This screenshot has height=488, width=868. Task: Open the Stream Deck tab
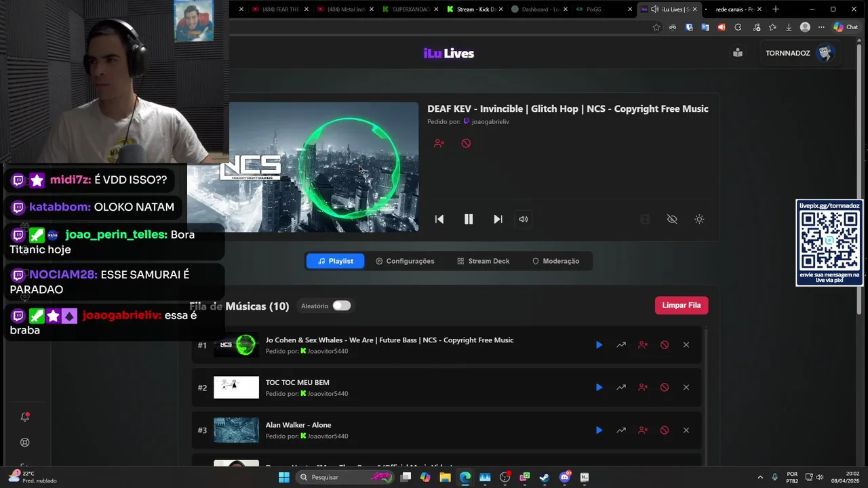click(x=483, y=261)
